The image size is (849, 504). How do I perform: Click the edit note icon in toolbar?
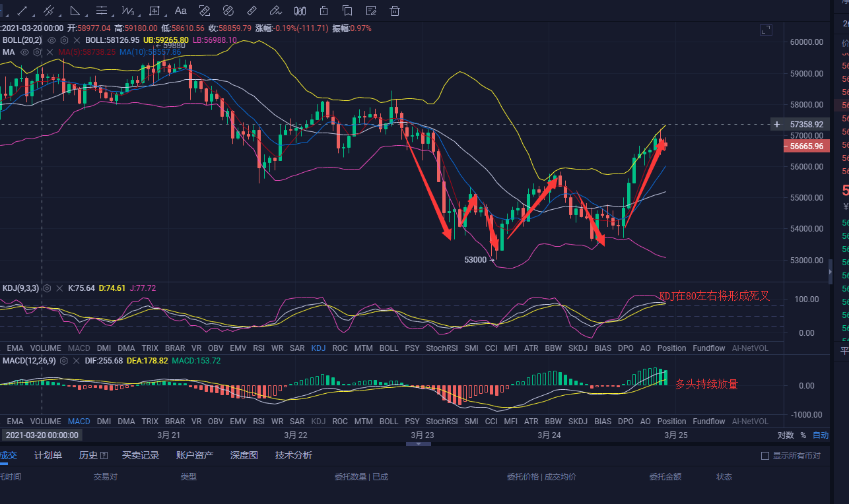pos(372,11)
